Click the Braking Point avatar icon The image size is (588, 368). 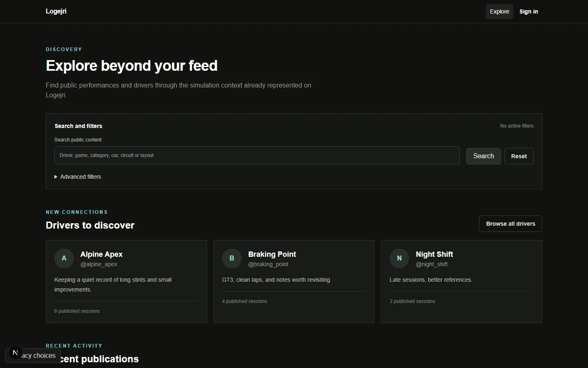coord(232,258)
